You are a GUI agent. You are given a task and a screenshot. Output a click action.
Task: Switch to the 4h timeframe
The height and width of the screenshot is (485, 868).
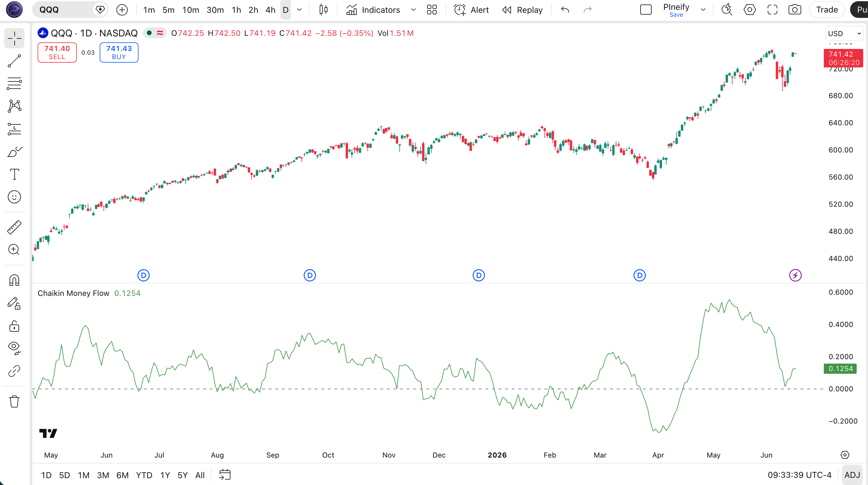[270, 10]
